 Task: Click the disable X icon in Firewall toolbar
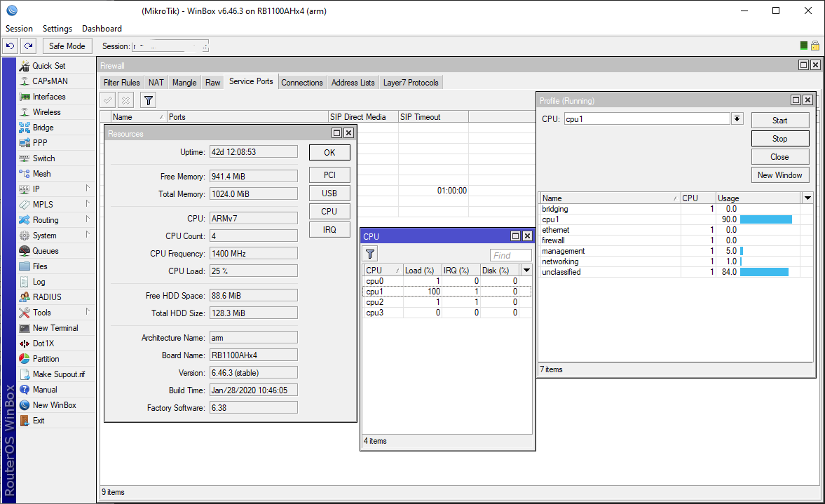pyautogui.click(x=125, y=100)
